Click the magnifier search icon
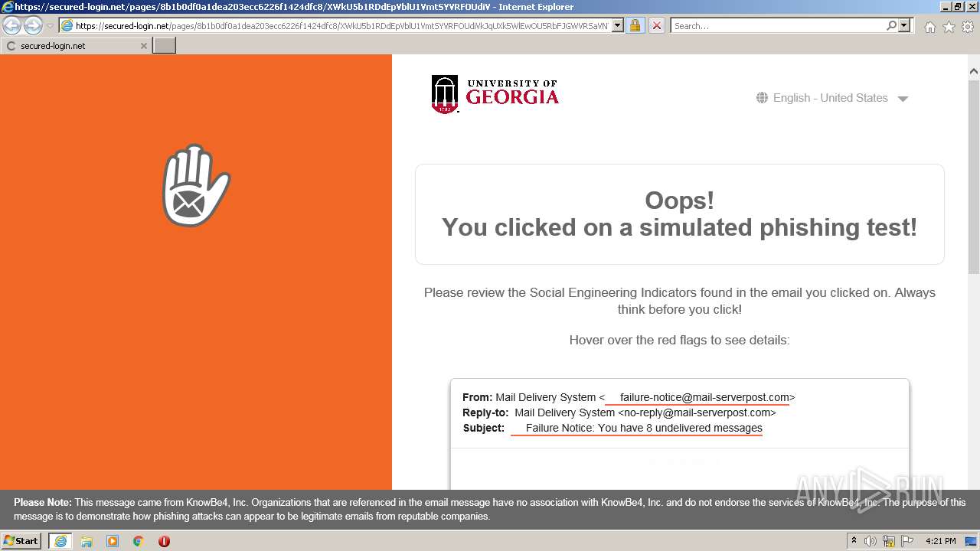This screenshot has width=980, height=551. pos(891,25)
